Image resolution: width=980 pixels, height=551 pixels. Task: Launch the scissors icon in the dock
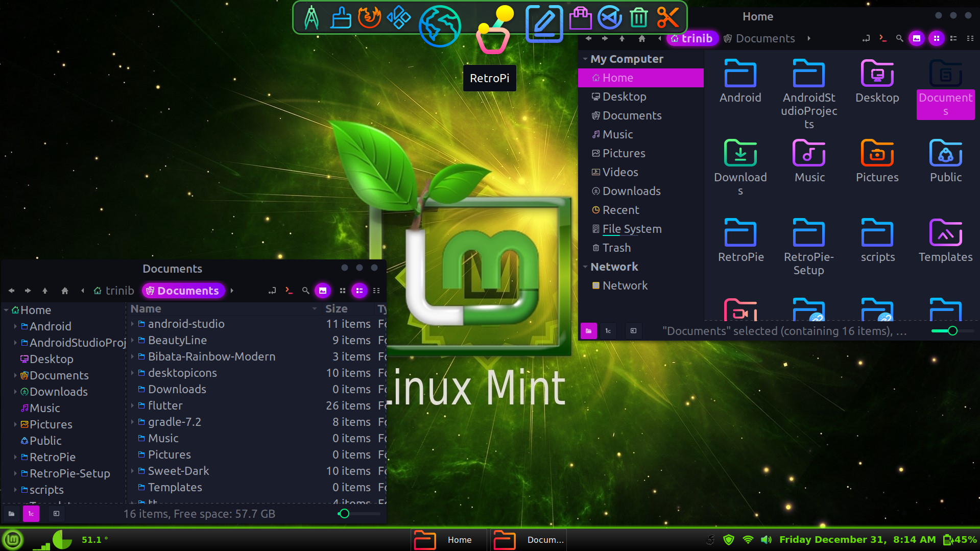(667, 18)
